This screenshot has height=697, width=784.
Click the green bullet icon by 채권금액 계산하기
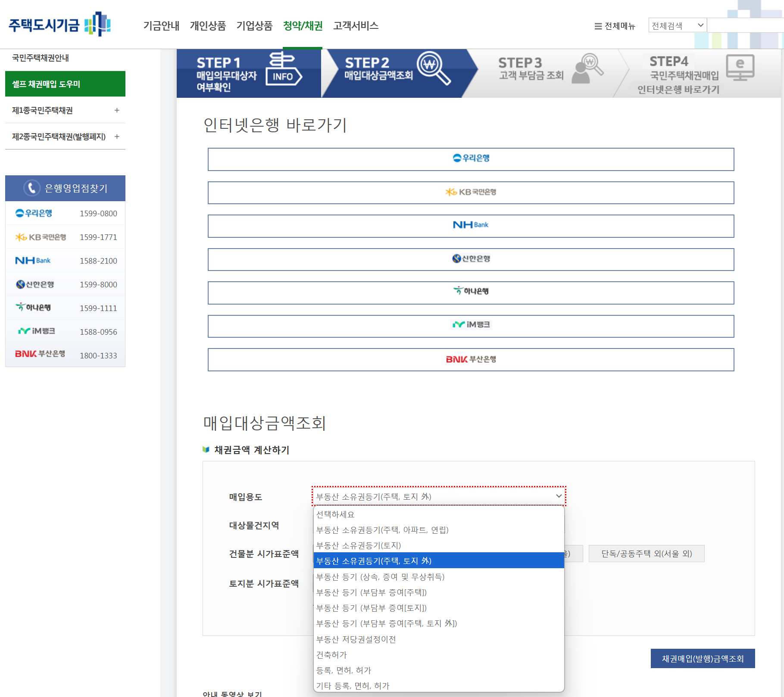206,450
